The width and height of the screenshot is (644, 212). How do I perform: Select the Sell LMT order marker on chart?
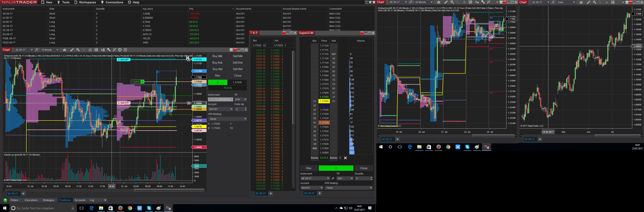tap(124, 59)
